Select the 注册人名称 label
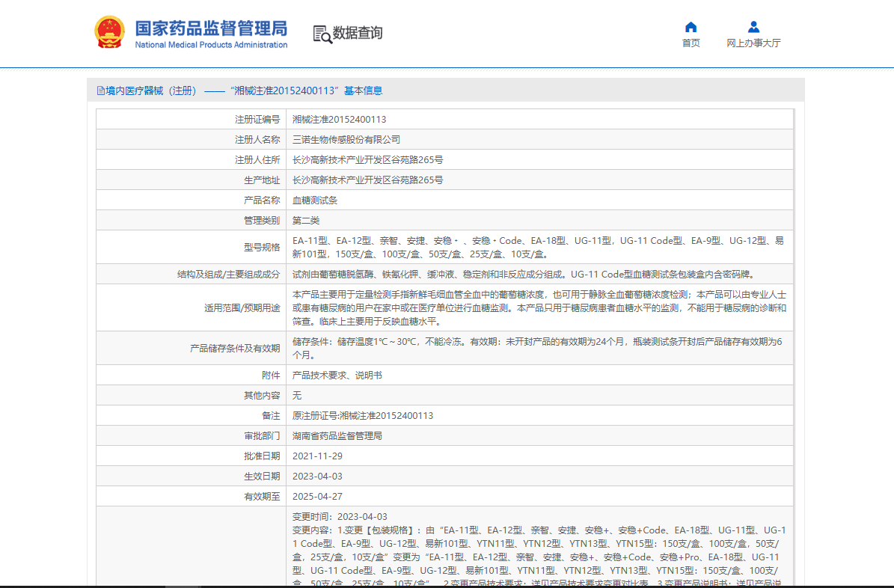Image resolution: width=894 pixels, height=588 pixels. coord(257,140)
